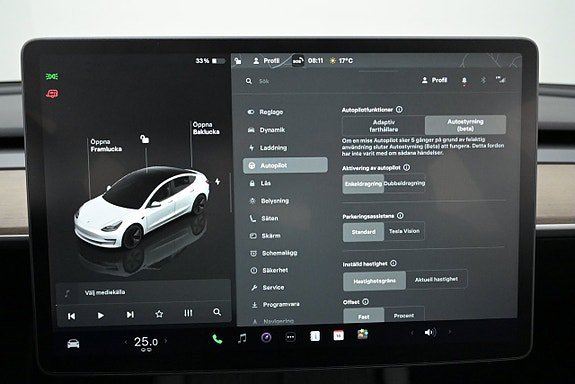The image size is (575, 384).
Task: Show info for Offset setting
Action: [x=366, y=301]
